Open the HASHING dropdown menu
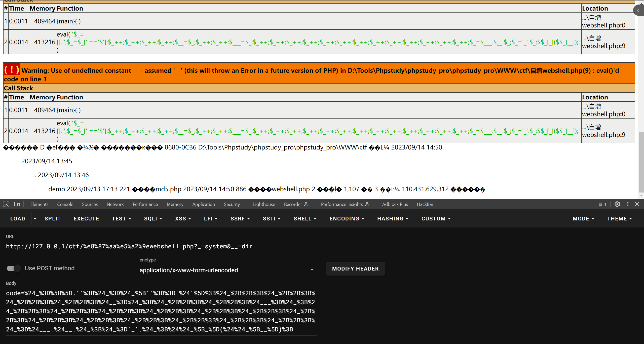 (x=393, y=219)
